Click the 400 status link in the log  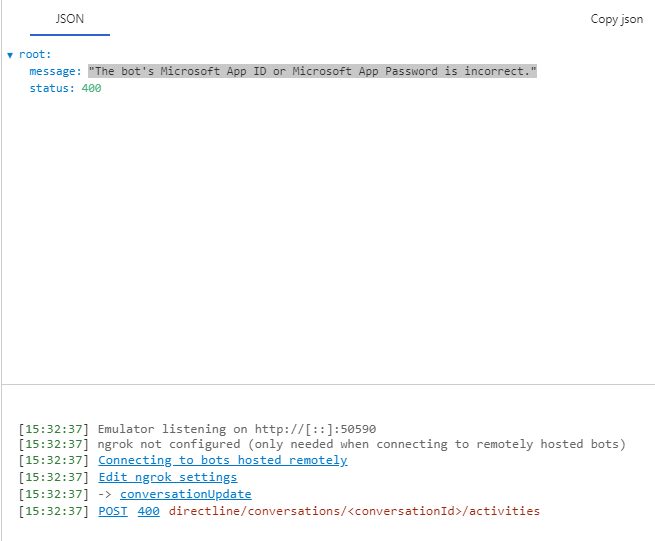tap(149, 511)
